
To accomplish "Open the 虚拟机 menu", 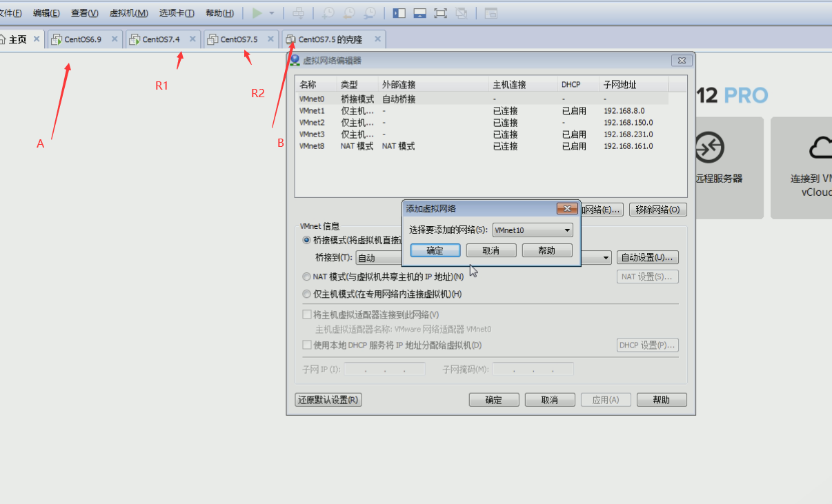I will point(128,12).
